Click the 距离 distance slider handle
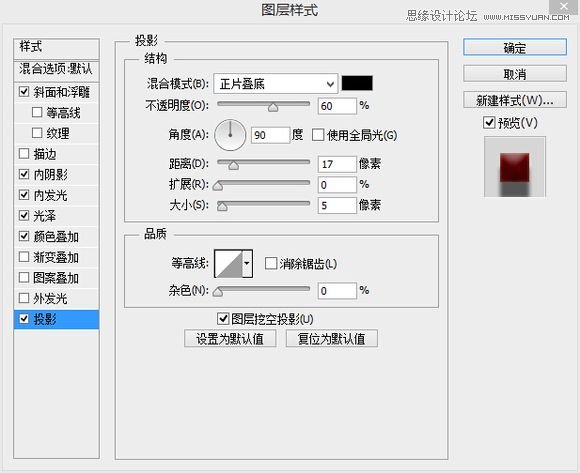580x473 pixels. pos(233,166)
